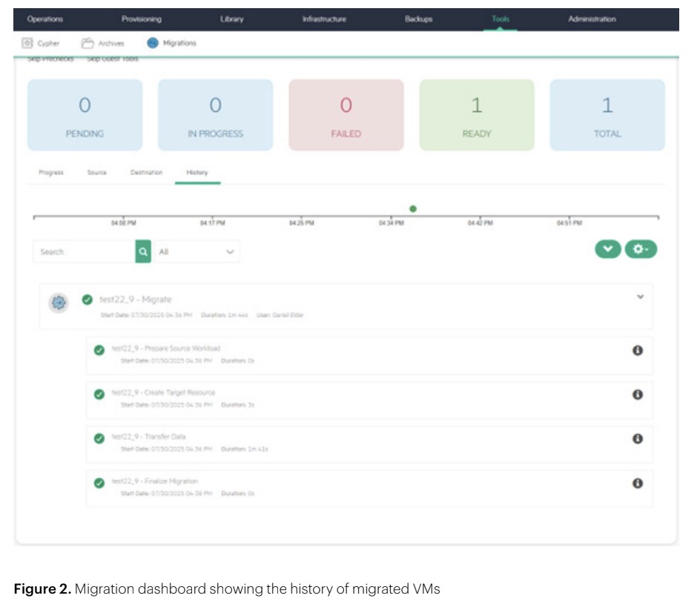
Task: Click the green timeline event dot
Action: [413, 209]
